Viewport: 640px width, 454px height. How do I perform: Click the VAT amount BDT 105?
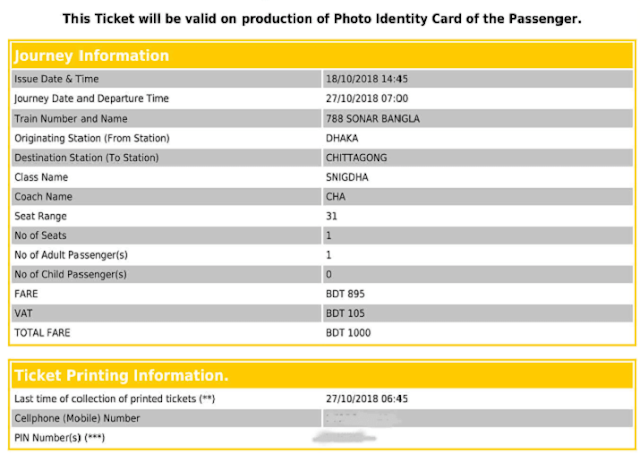pos(345,314)
